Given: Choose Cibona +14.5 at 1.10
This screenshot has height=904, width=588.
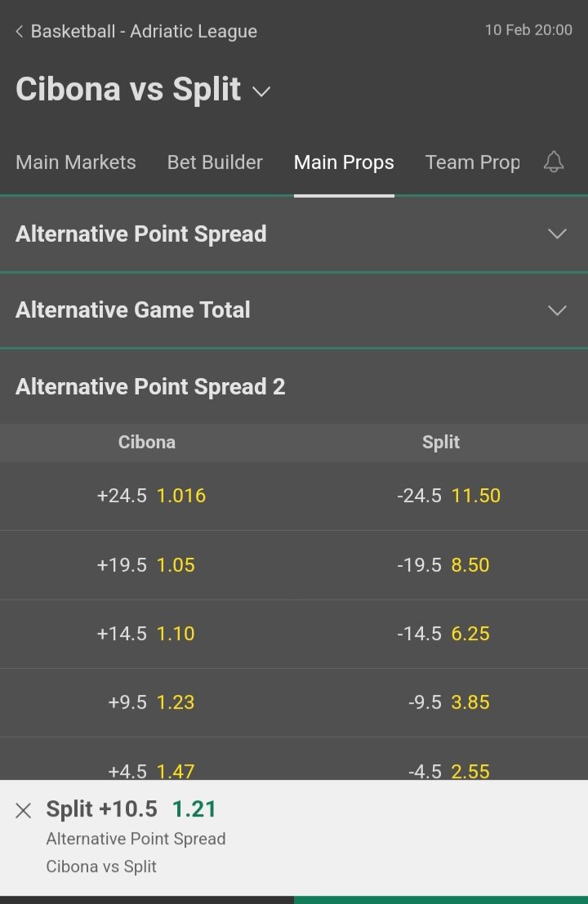Looking at the screenshot, I should pos(147,634).
